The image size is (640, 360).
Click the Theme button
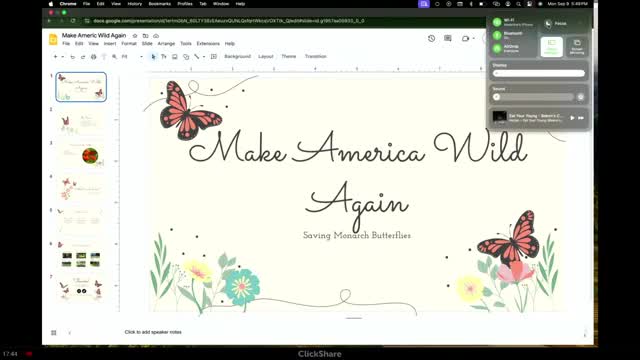point(289,56)
